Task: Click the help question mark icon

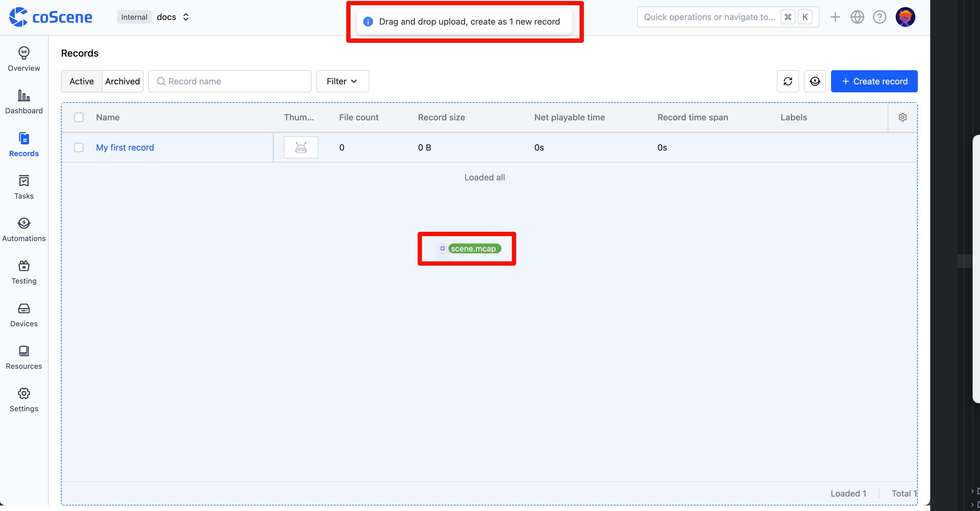Action: point(879,17)
